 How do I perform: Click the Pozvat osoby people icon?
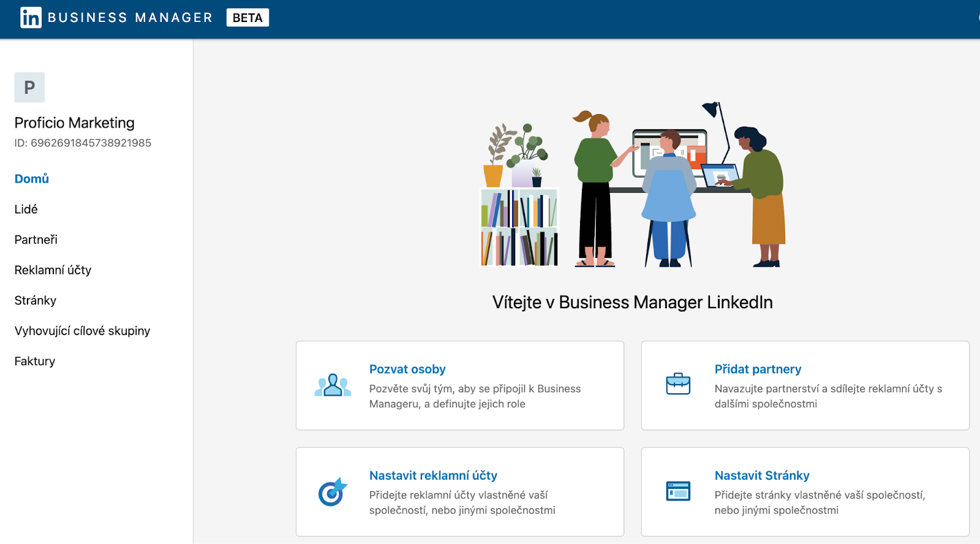[x=333, y=385]
